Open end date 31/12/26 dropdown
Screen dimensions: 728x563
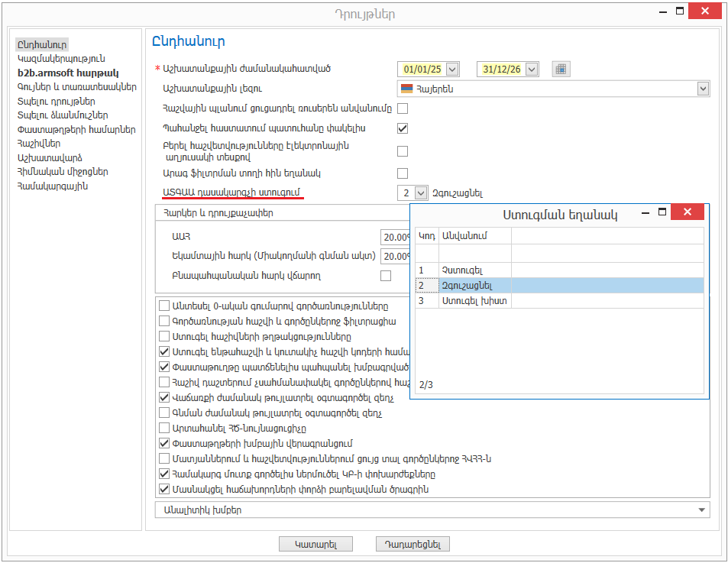pyautogui.click(x=531, y=70)
